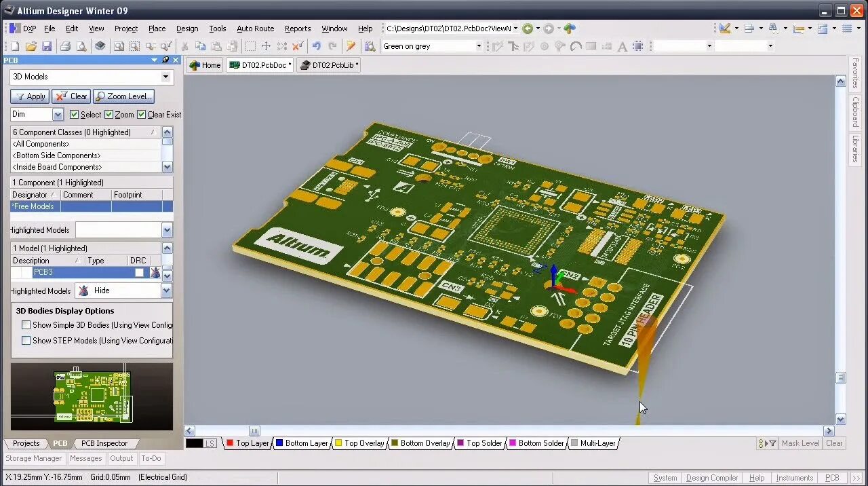Switch to the DT02.PcbLib tab
Image resolution: width=868 pixels, height=486 pixels.
point(329,65)
